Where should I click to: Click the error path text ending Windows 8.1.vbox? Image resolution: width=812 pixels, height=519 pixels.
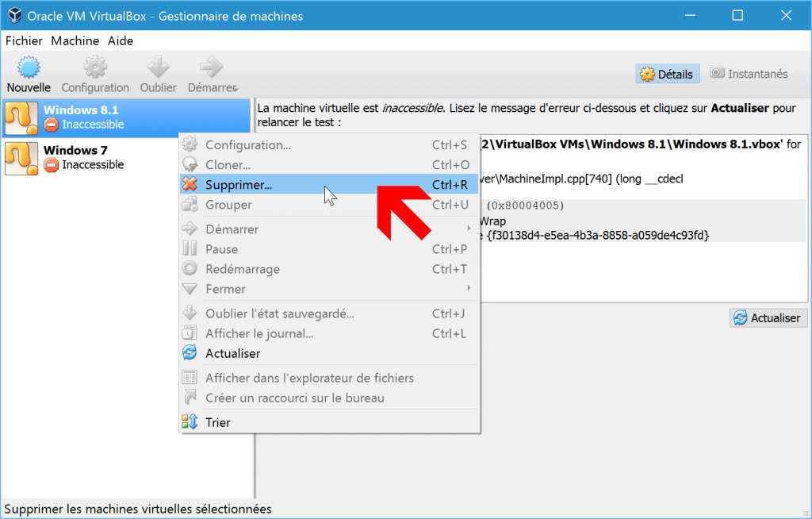click(631, 144)
